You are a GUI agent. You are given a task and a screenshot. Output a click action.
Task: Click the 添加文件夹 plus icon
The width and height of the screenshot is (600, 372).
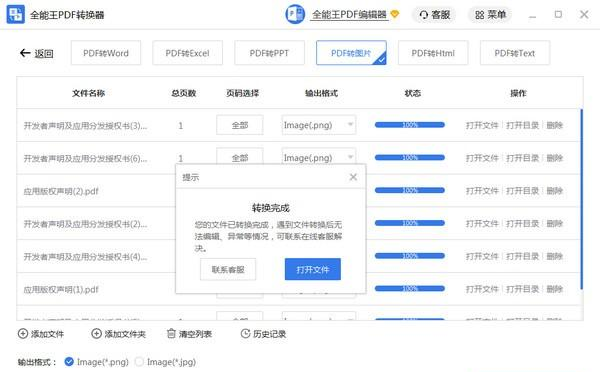(x=96, y=334)
